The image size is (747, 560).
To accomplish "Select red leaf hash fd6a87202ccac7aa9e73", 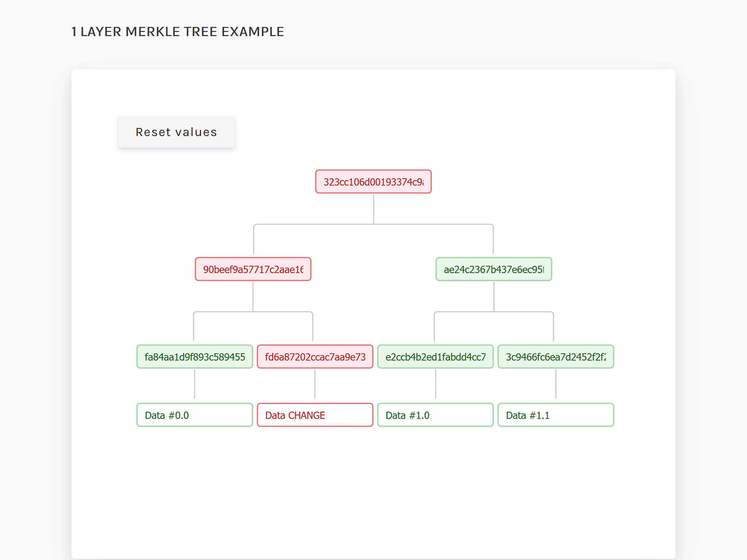I will (315, 357).
